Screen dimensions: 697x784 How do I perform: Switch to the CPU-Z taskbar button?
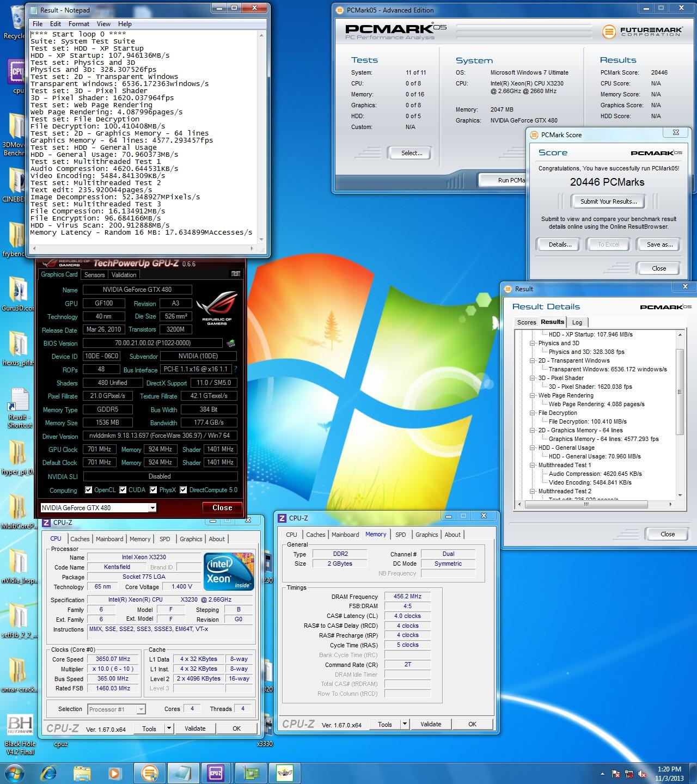coord(216,773)
